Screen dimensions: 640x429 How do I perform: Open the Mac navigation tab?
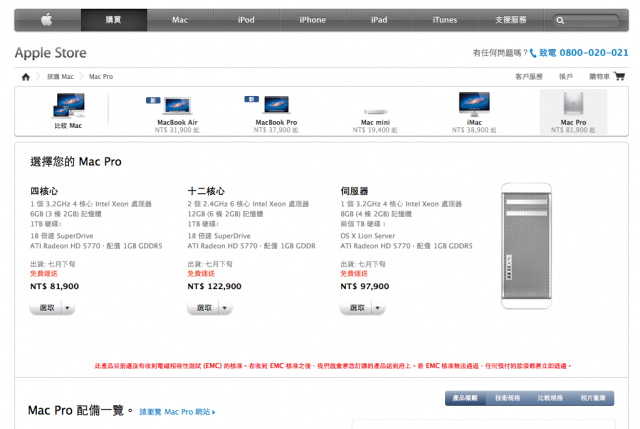click(x=180, y=20)
